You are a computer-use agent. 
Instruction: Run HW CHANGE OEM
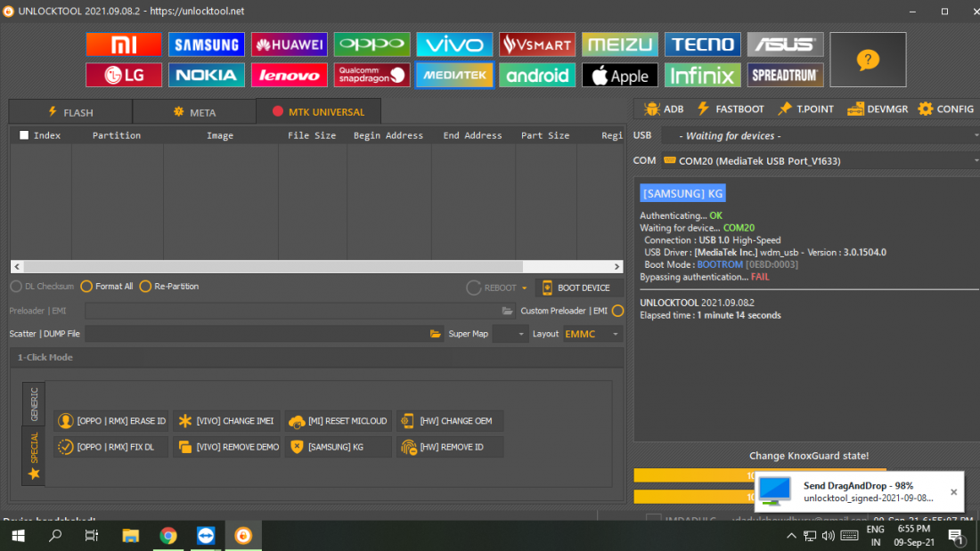[450, 421]
